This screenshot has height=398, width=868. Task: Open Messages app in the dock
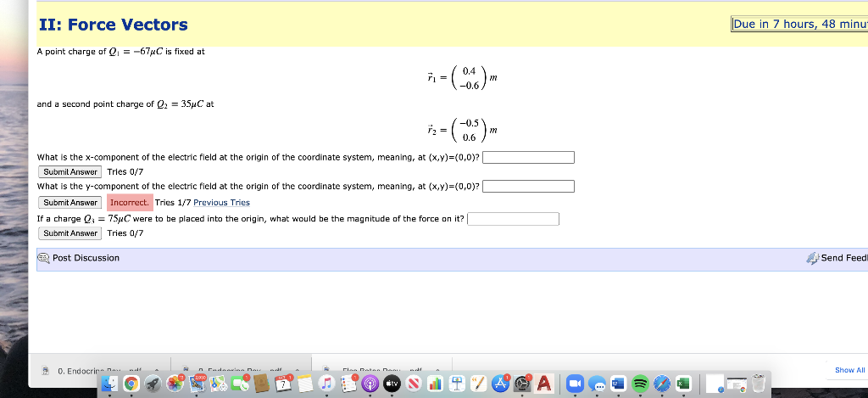(597, 384)
